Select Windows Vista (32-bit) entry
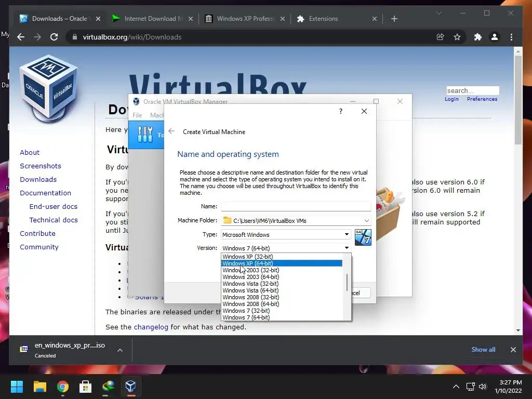532x399 pixels. 282,284
